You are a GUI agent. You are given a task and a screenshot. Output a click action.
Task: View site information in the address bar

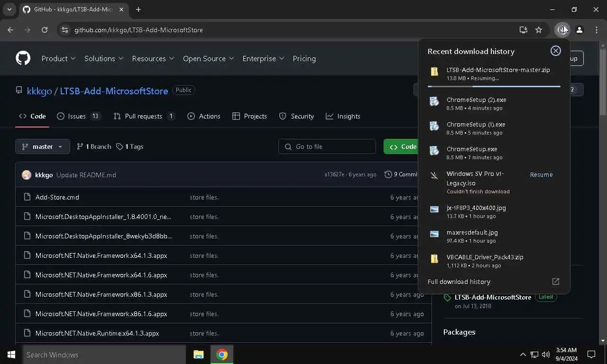[65, 30]
